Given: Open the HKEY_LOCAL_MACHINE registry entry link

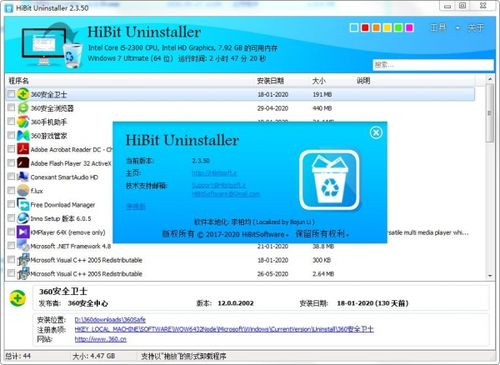Looking at the screenshot, I should pos(224,330).
